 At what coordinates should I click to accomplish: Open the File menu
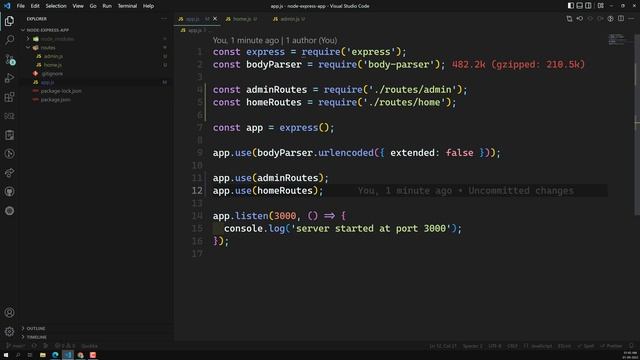click(20, 6)
